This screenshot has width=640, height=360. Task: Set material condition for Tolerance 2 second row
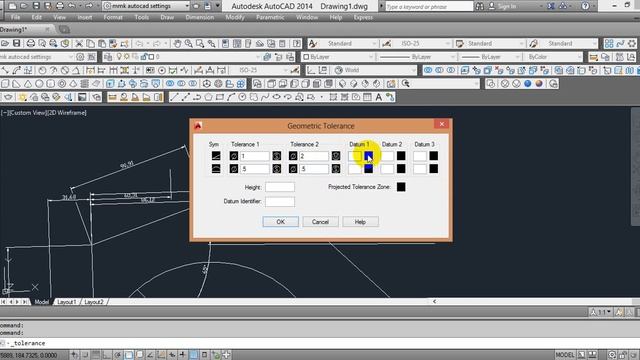pos(336,169)
